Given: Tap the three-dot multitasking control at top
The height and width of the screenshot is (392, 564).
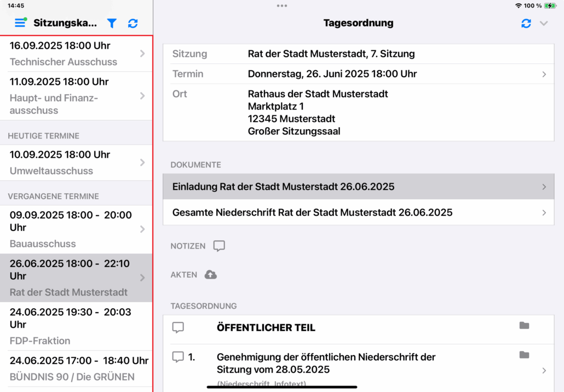Looking at the screenshot, I should 282,6.
